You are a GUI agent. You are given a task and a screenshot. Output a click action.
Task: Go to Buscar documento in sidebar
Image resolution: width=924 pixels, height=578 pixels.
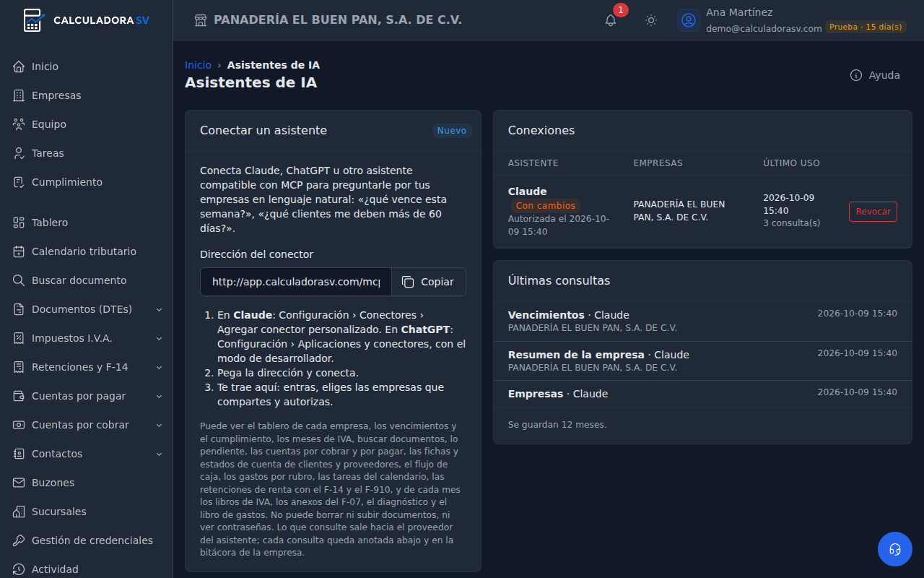pyautogui.click(x=87, y=280)
